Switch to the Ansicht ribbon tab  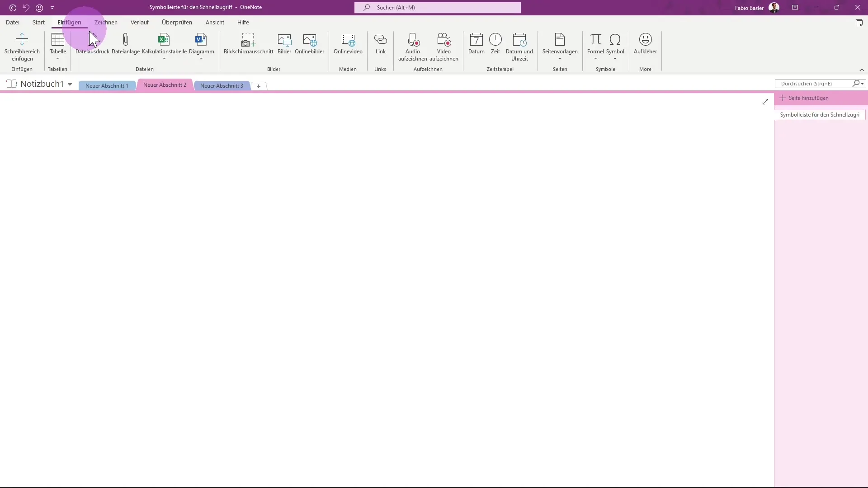215,22
